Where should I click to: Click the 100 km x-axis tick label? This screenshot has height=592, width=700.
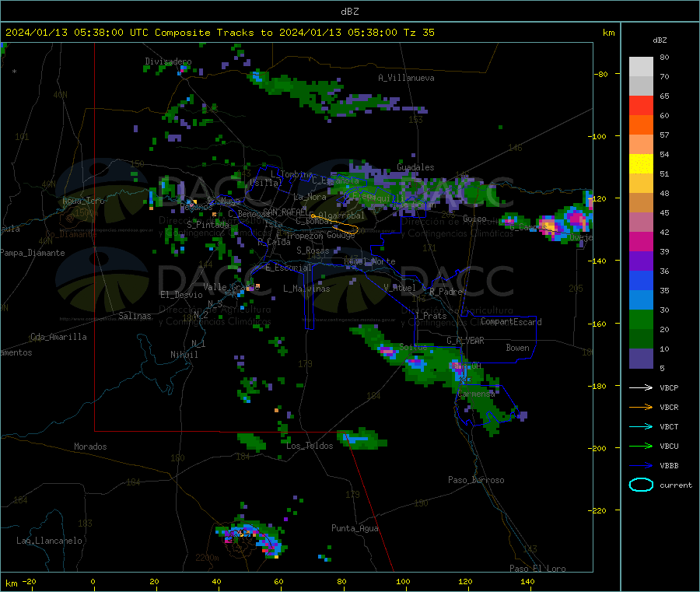click(403, 581)
